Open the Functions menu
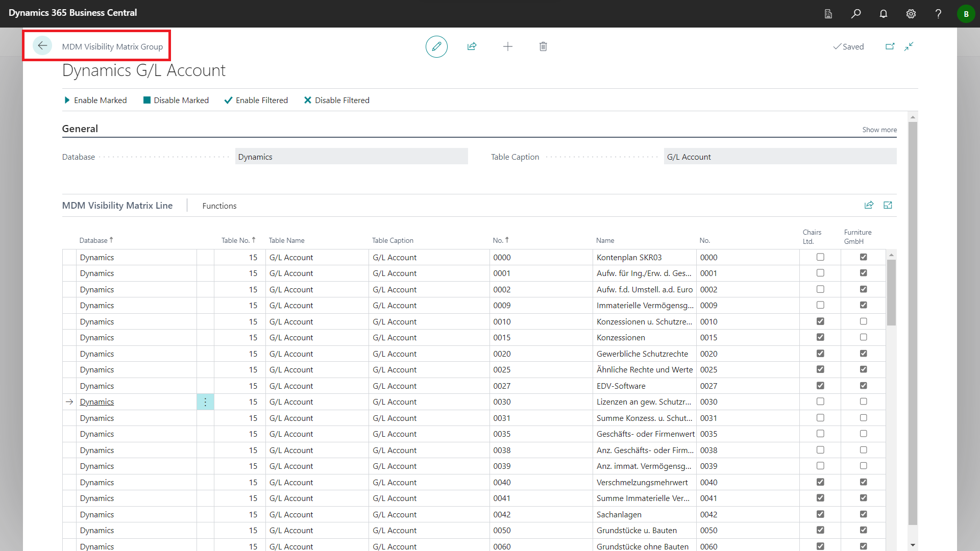Screen dimensions: 980x551 pyautogui.click(x=219, y=206)
